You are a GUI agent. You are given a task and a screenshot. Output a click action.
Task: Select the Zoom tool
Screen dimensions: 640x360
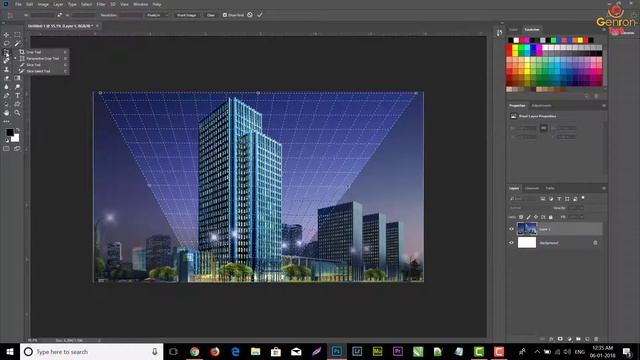pyautogui.click(x=17, y=113)
